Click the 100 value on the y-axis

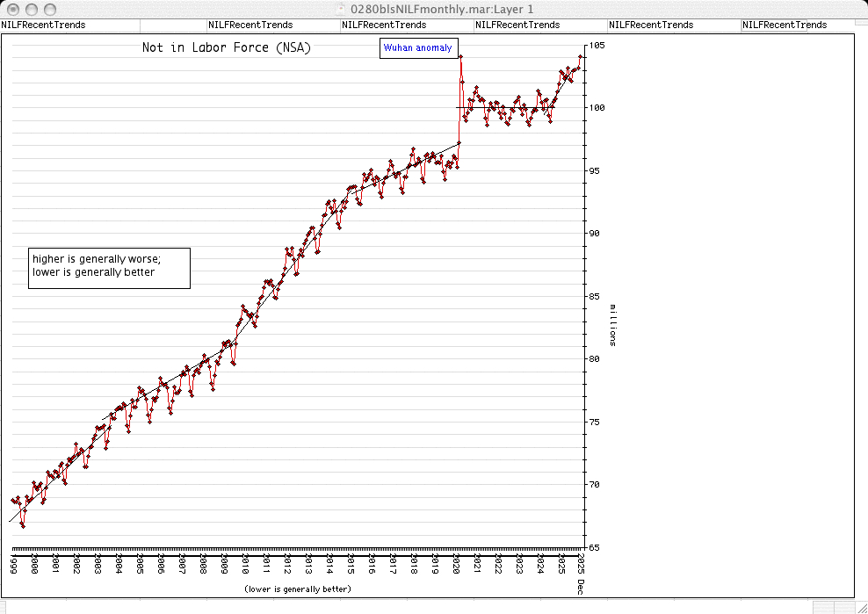point(597,108)
